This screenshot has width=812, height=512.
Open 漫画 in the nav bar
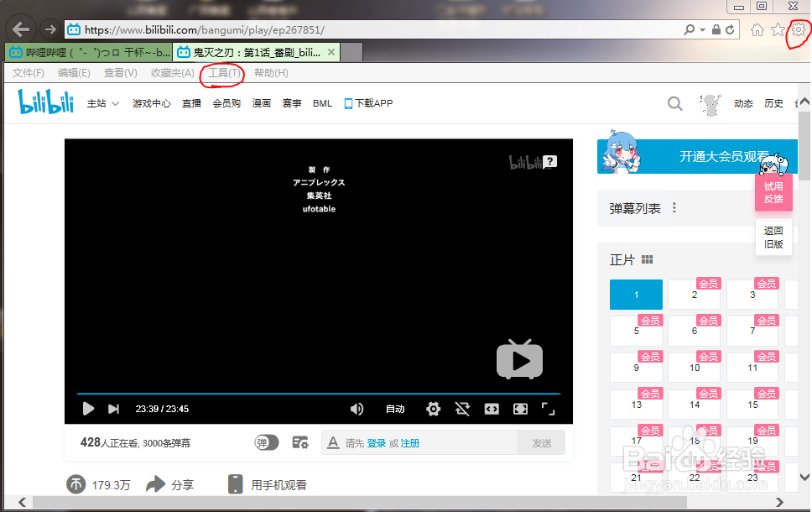(x=262, y=103)
